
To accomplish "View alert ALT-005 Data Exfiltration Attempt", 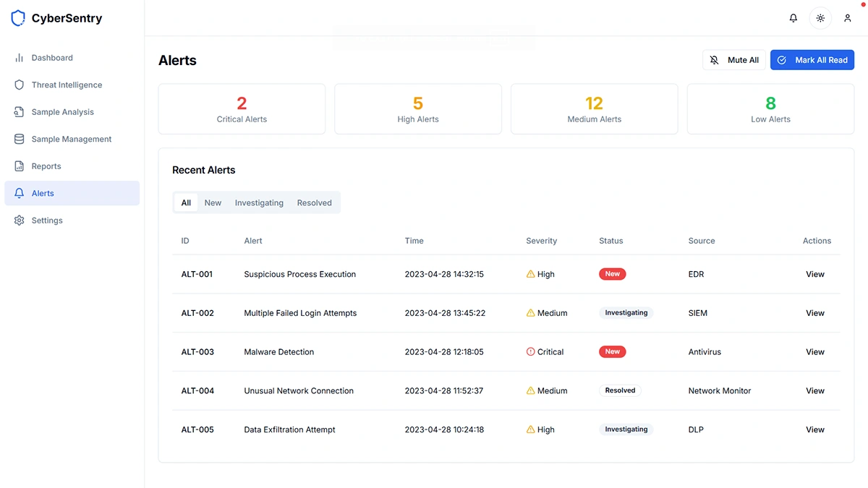I will click(815, 429).
